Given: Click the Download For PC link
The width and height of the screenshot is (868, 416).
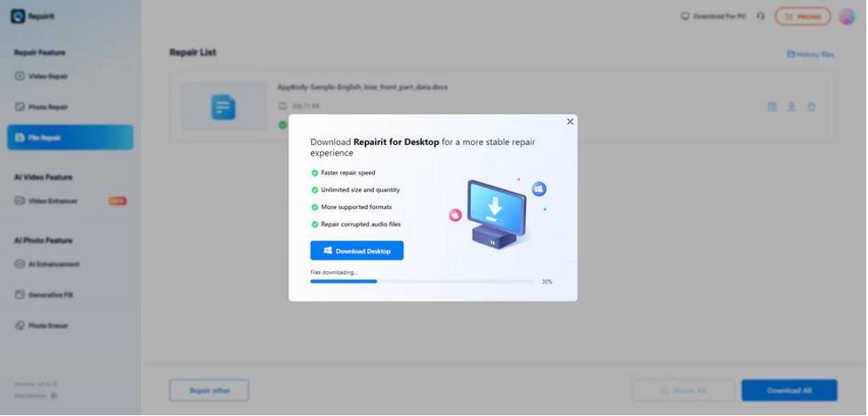Looking at the screenshot, I should pyautogui.click(x=713, y=16).
